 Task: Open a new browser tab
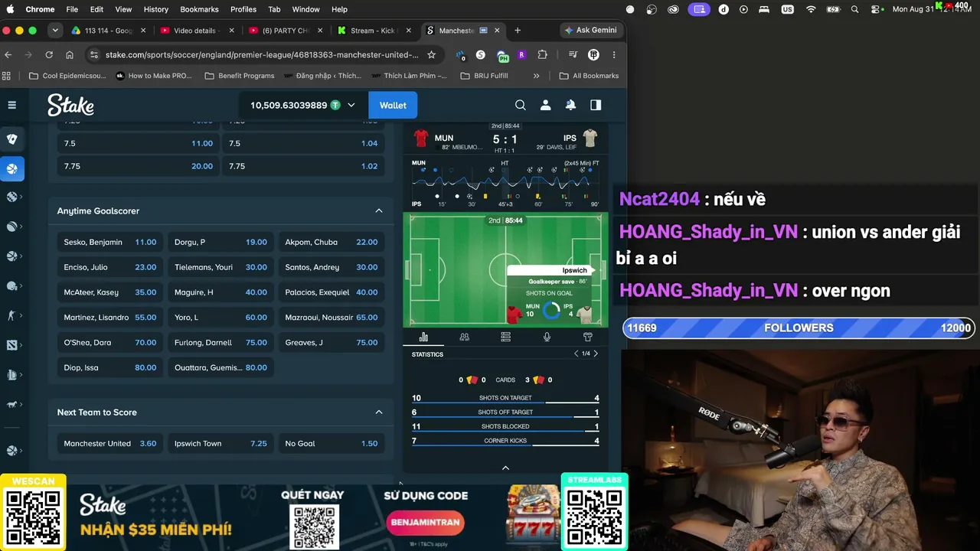pos(518,31)
